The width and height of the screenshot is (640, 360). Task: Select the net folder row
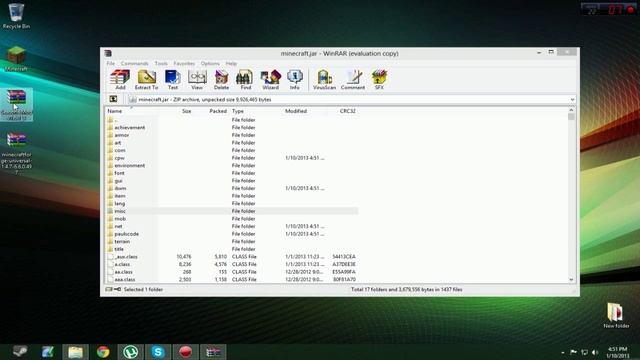click(232, 226)
